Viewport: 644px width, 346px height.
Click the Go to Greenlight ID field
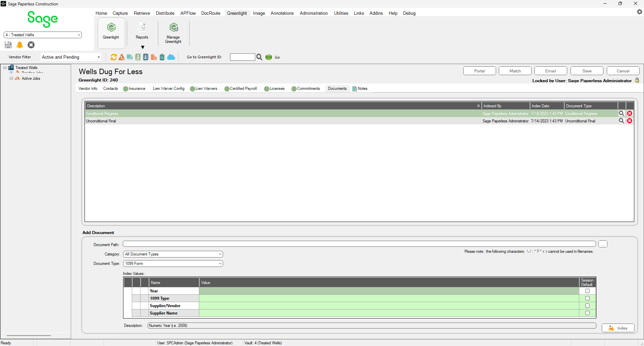(243, 57)
